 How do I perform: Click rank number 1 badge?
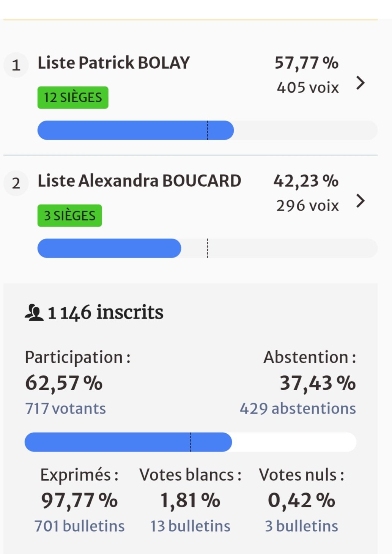16,65
